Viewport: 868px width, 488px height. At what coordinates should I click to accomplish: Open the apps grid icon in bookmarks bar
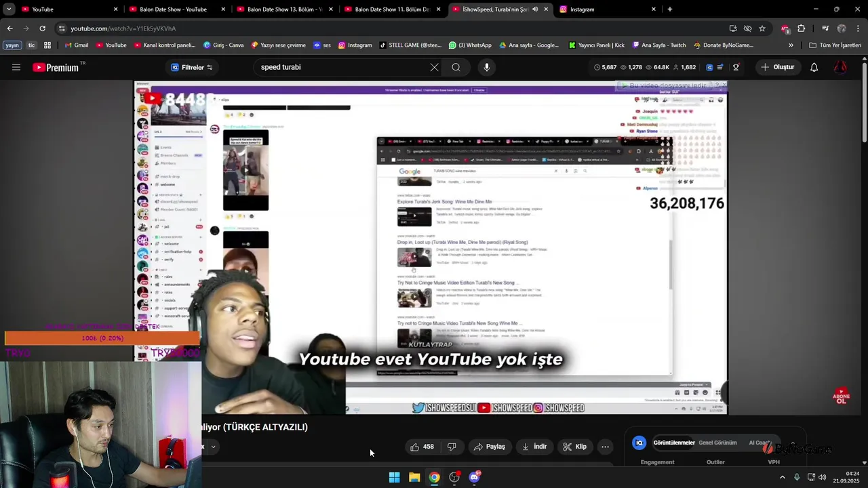[x=47, y=45]
